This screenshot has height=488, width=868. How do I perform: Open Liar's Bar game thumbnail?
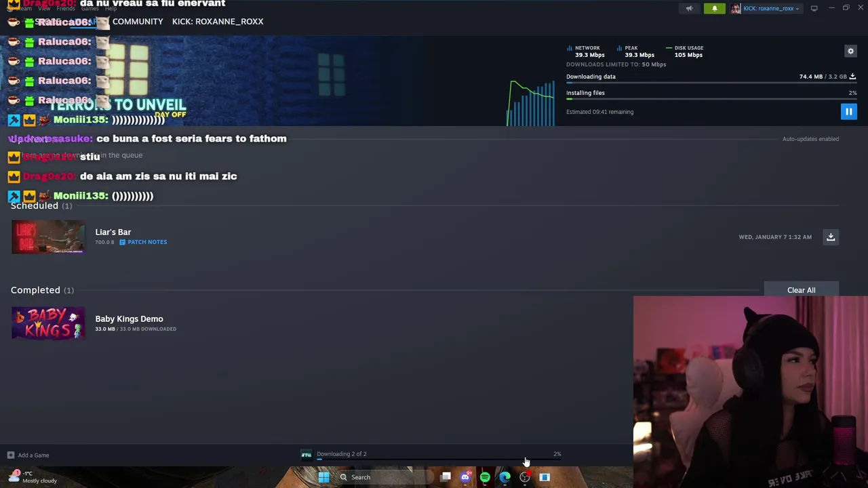[48, 237]
